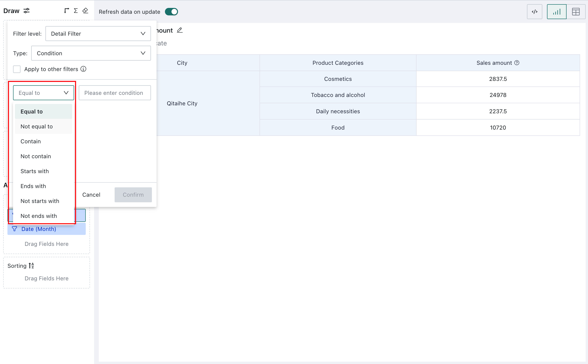
Task: Pick the Ends with option
Action: 44,186
